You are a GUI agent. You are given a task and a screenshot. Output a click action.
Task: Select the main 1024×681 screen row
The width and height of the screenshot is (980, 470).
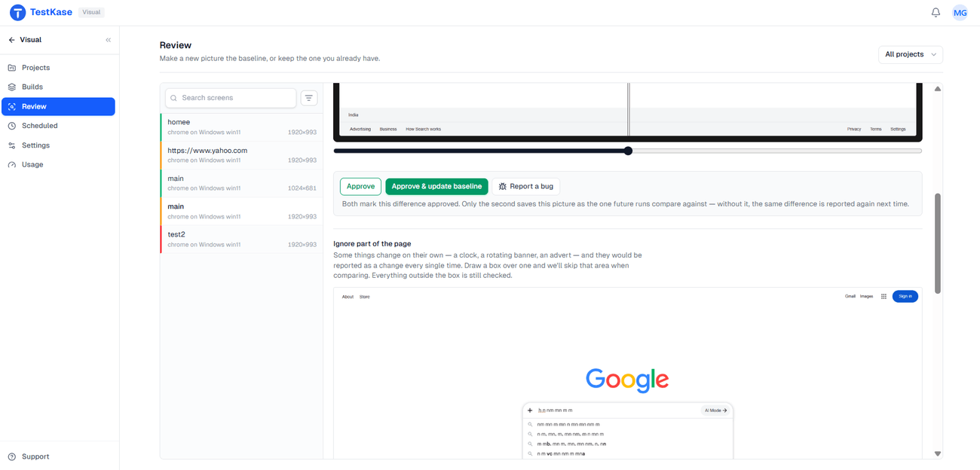(242, 183)
